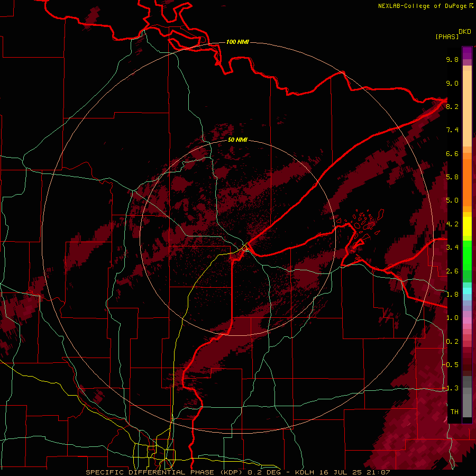The height and width of the screenshot is (476, 476).
Task: Click the DKD product code label
Action: click(x=464, y=32)
